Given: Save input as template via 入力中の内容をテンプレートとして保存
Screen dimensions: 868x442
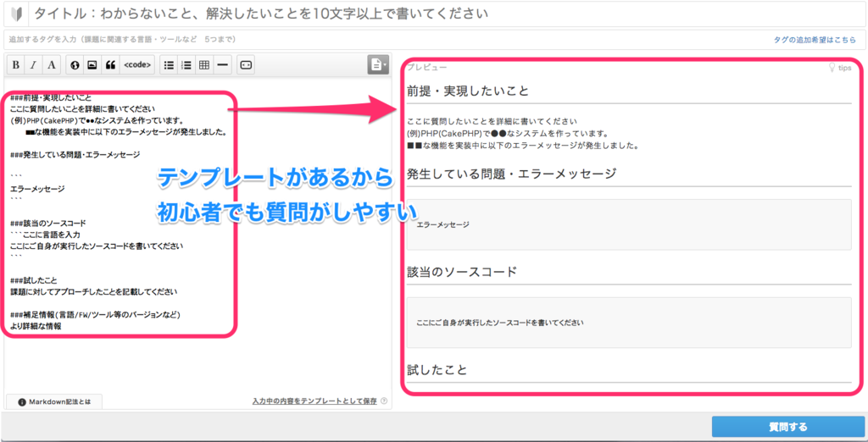Looking at the screenshot, I should 314,401.
